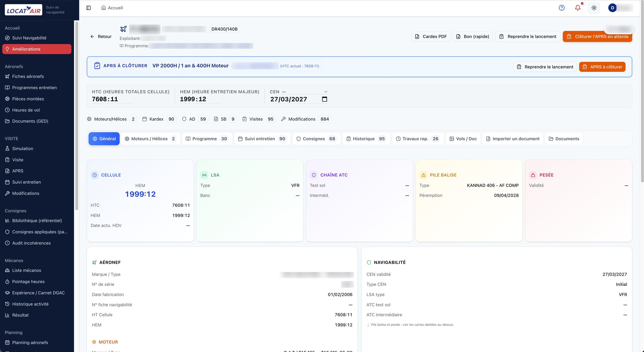This screenshot has height=352, width=644.
Task: Edit the HEM value 1999:12 field
Action: [x=199, y=99]
